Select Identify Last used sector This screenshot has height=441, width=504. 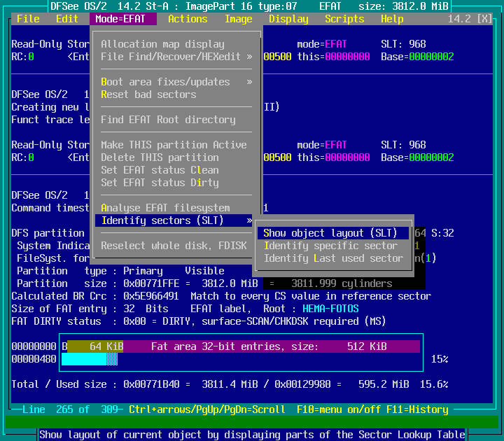(333, 258)
